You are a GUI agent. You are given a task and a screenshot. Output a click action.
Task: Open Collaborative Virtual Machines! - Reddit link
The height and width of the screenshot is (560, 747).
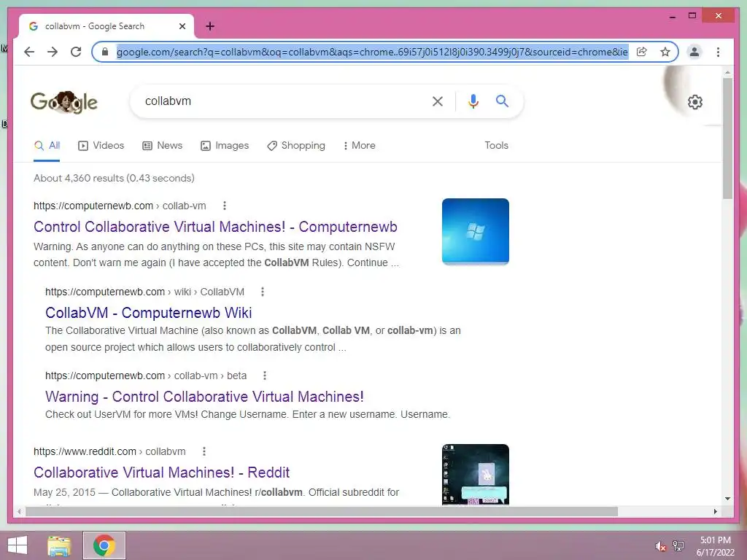161,472
